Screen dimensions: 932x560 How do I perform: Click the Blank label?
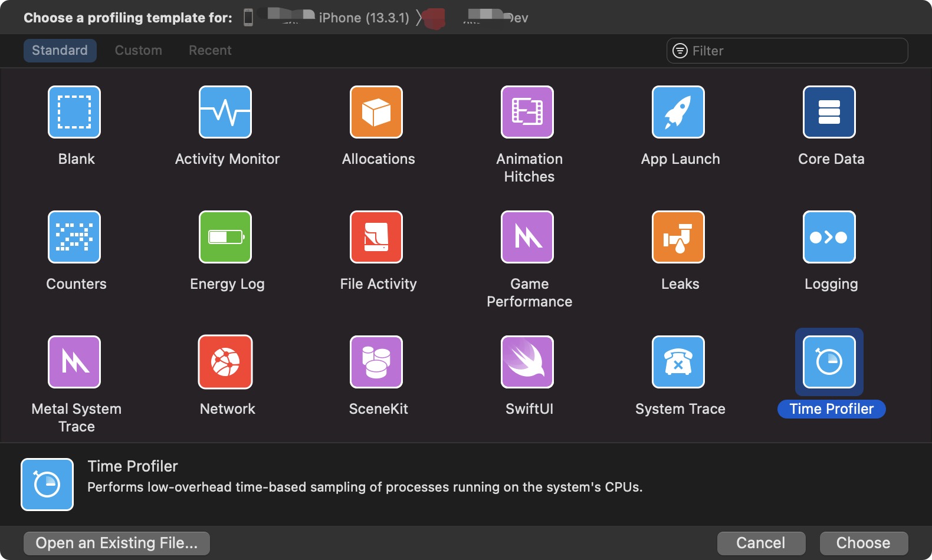pyautogui.click(x=77, y=159)
